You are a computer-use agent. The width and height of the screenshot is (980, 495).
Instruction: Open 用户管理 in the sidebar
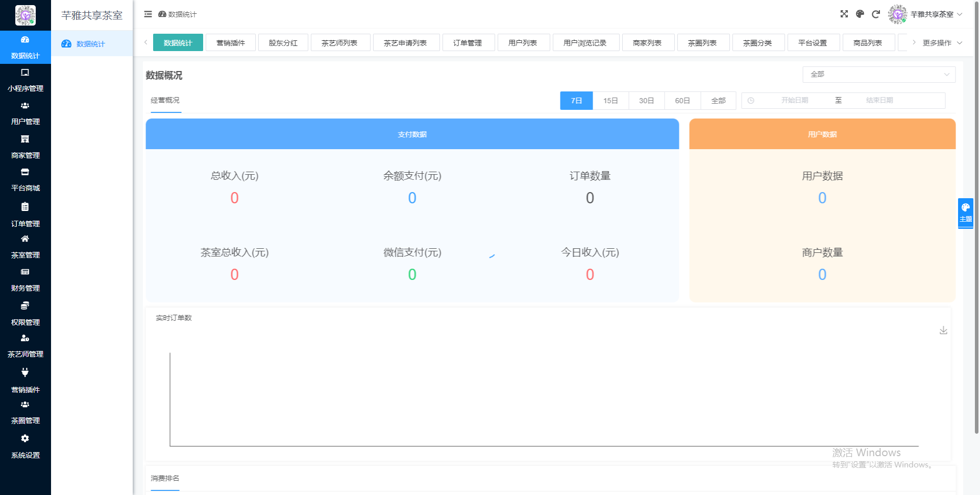[25, 114]
